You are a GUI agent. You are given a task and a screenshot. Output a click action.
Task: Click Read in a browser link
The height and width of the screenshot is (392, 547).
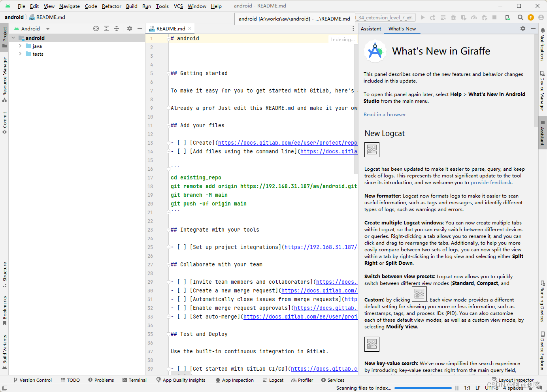385,114
